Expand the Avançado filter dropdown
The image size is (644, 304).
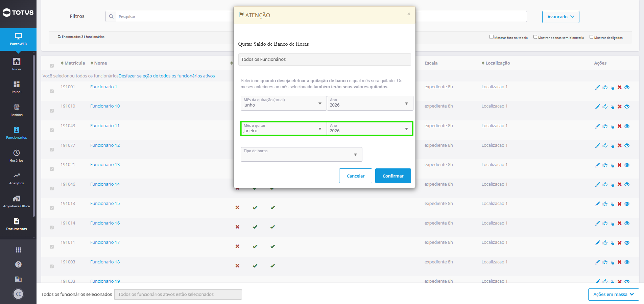pyautogui.click(x=560, y=17)
